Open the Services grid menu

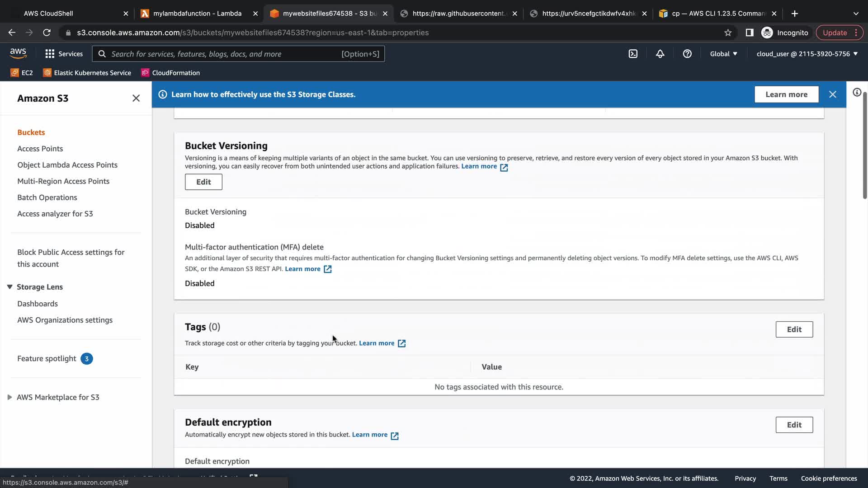coord(64,54)
